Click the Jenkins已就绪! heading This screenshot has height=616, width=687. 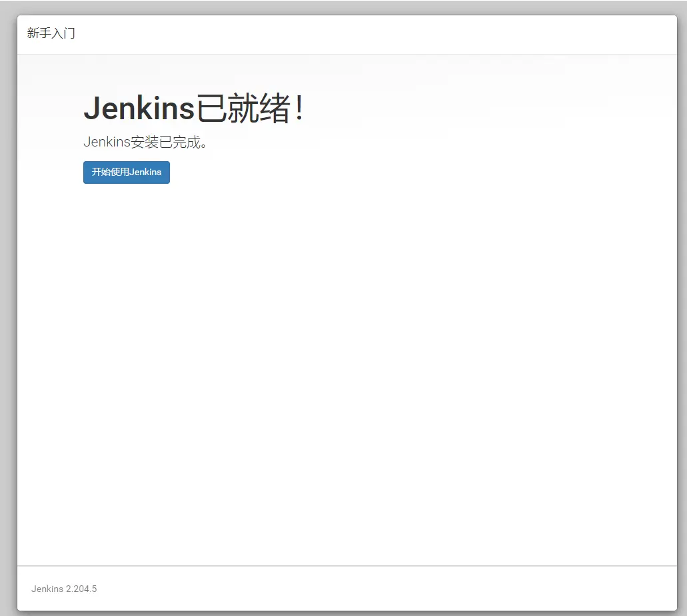[x=193, y=108]
